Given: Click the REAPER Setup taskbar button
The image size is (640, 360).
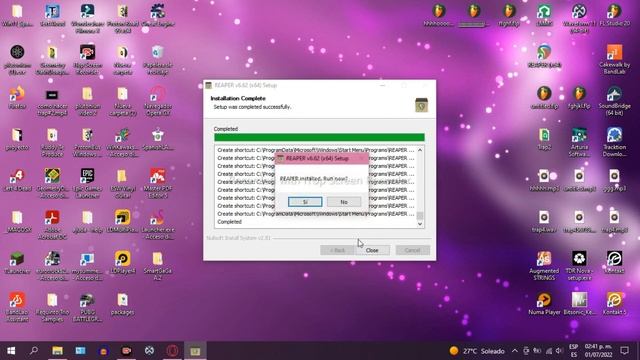Looking at the screenshot, I should point(195,351).
